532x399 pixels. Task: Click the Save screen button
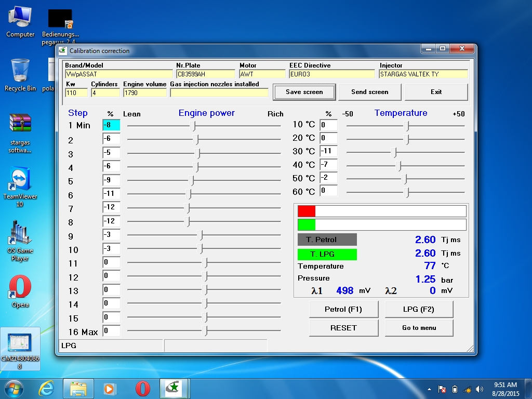(304, 92)
